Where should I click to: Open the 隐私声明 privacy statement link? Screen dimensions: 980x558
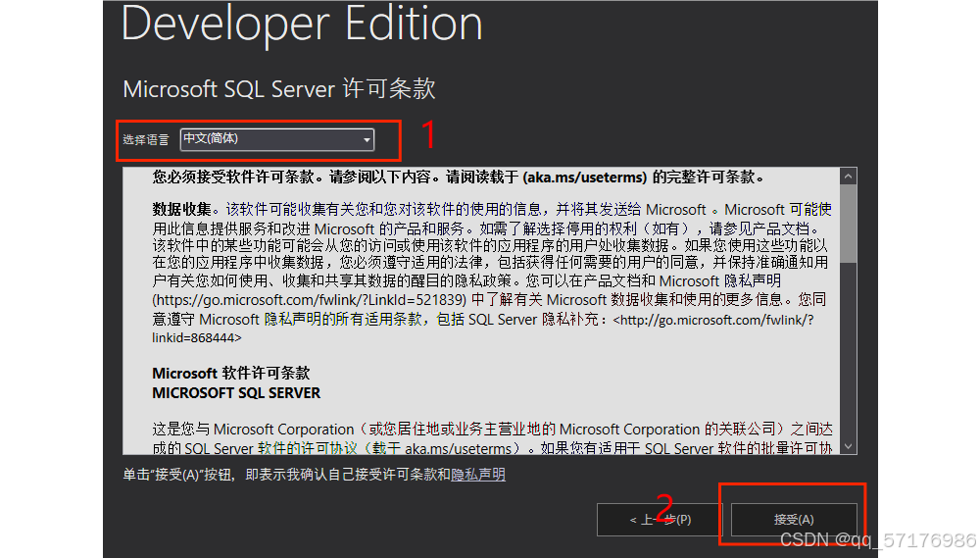point(478,475)
